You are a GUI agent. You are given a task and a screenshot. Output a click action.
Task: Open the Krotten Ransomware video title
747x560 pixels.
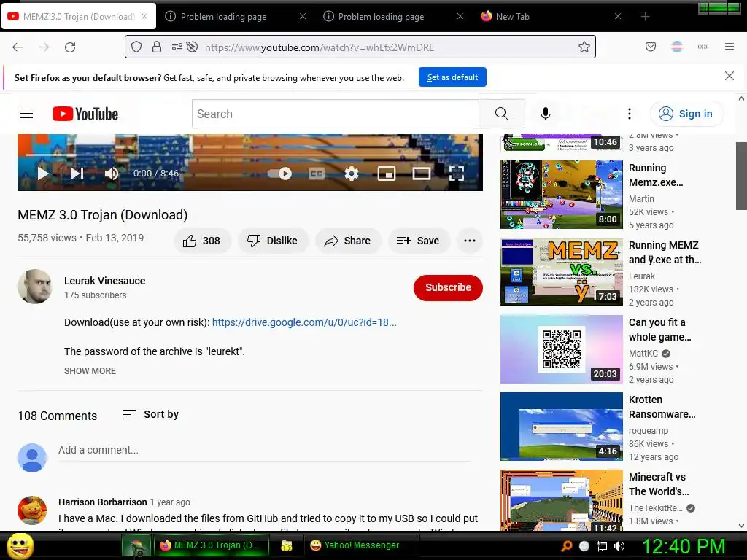(662, 407)
